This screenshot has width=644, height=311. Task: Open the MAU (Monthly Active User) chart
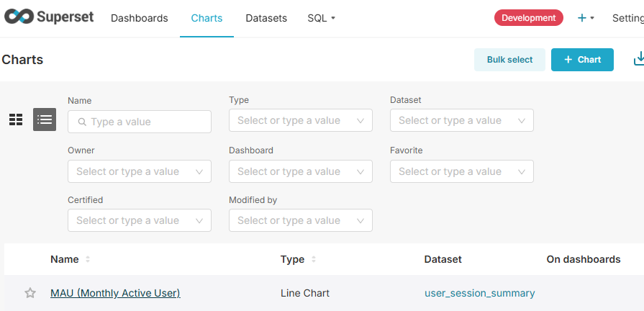tap(115, 293)
